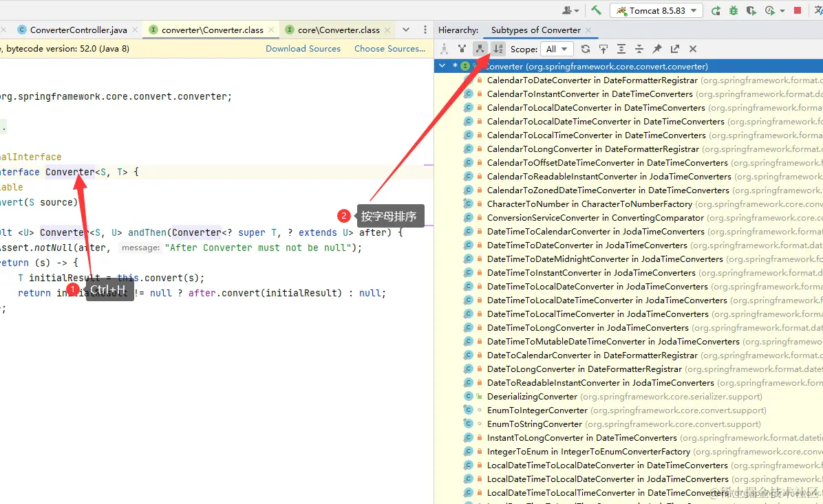Pin the Subtypes of Converter tab
This screenshot has height=504, width=823.
(657, 49)
